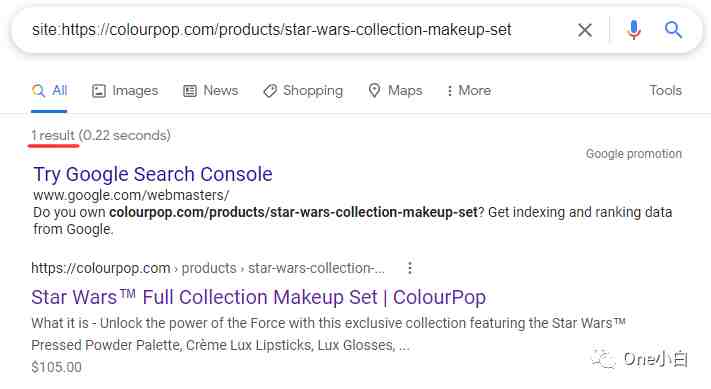Click the Maps tab pin icon
This screenshot has height=389, width=711.
coord(374,91)
